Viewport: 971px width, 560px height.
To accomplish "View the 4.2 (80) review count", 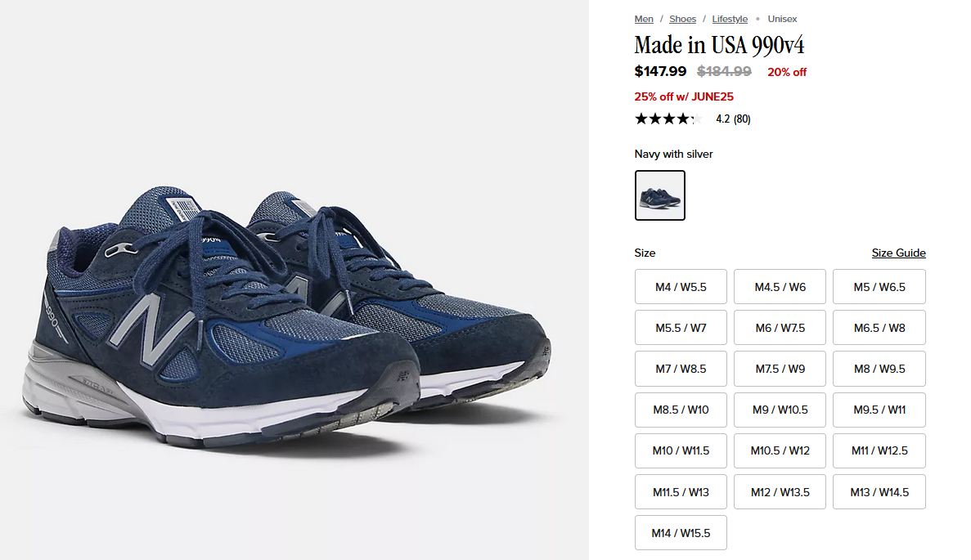I will click(x=733, y=119).
